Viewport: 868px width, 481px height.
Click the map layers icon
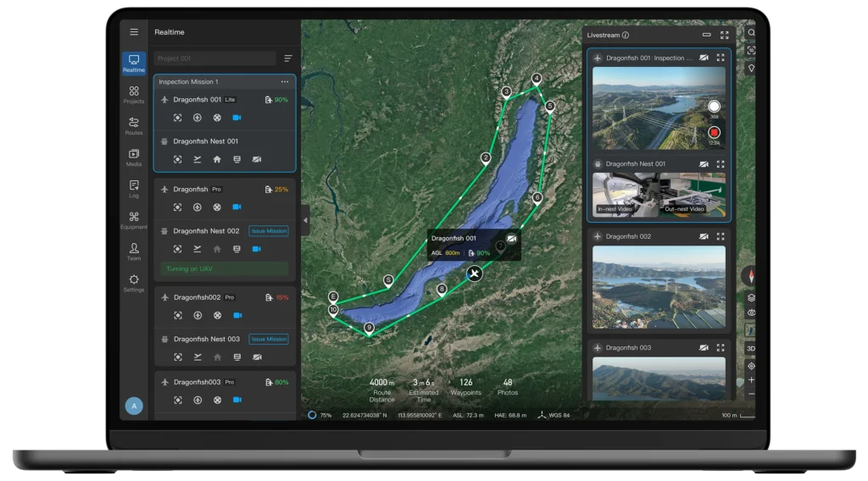[751, 298]
